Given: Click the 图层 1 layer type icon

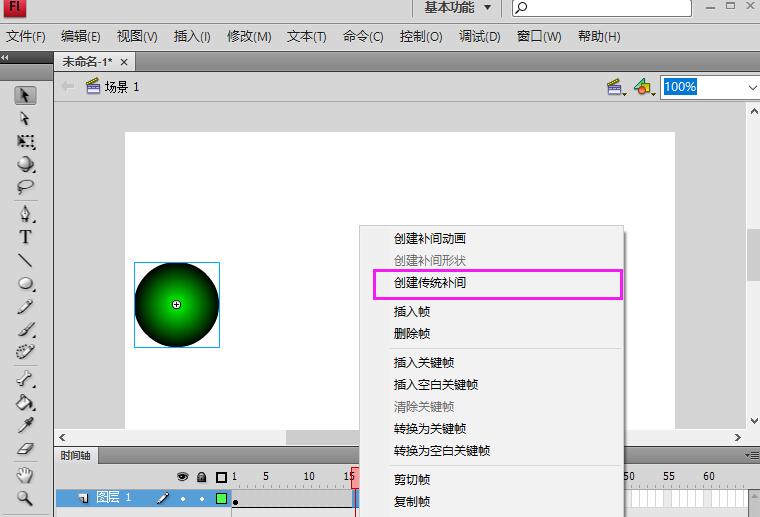Looking at the screenshot, I should (83, 498).
